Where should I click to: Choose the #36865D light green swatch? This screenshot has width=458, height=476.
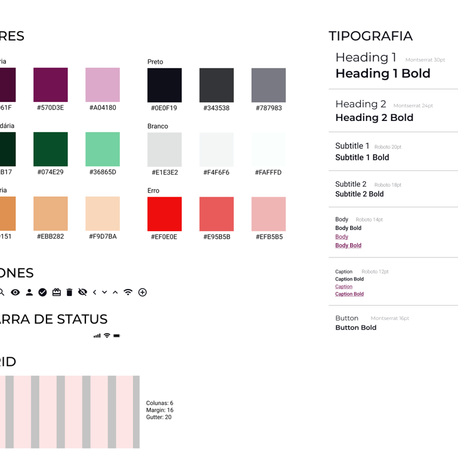point(103,149)
